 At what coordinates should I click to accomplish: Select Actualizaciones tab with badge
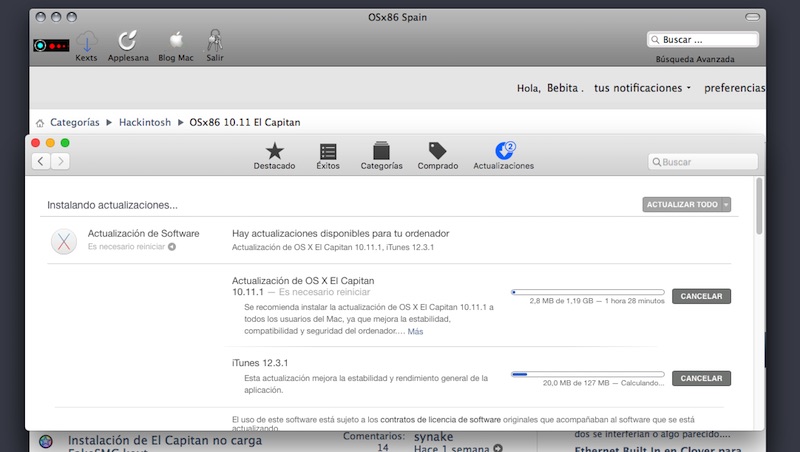pyautogui.click(x=504, y=156)
